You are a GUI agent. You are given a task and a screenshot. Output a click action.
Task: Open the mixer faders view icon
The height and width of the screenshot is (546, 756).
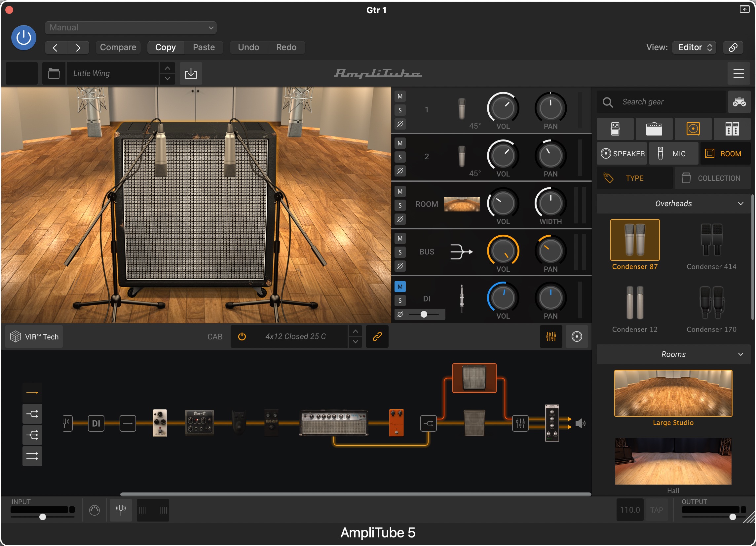point(551,337)
